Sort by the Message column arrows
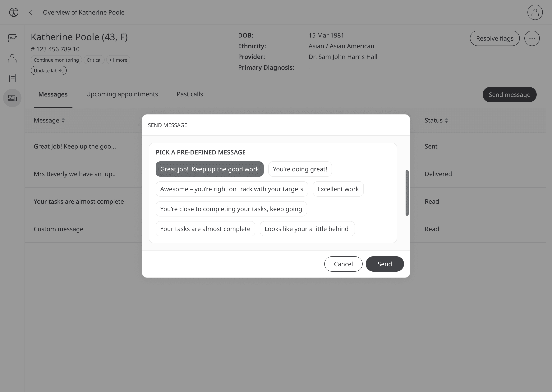552x392 pixels. pos(63,120)
